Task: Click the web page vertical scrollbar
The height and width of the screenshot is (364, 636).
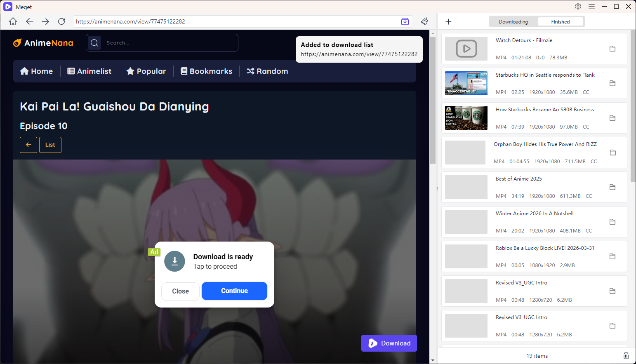Action: (x=433, y=100)
